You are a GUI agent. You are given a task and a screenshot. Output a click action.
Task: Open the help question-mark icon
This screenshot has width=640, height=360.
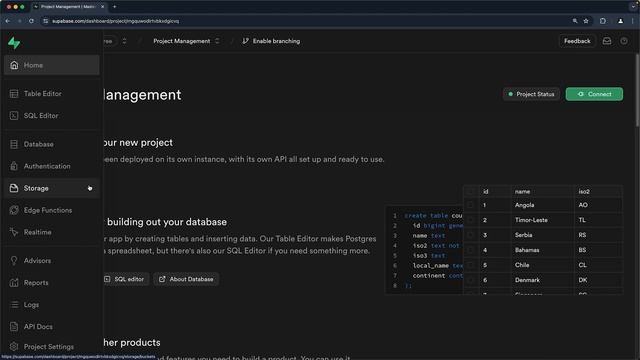pos(624,41)
